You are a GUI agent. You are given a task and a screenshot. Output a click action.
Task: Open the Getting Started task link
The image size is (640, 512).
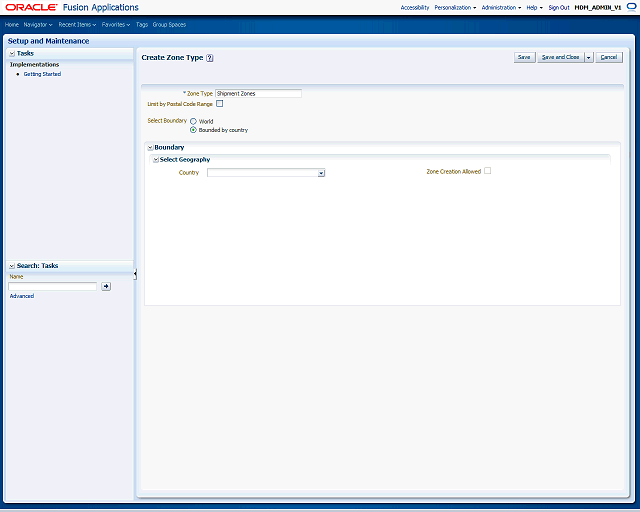(x=42, y=74)
